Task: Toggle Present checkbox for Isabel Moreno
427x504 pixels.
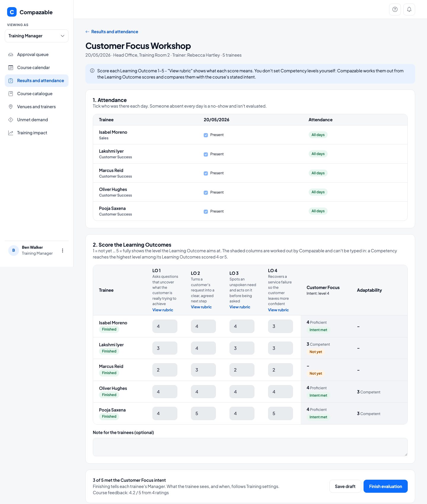Action: coord(206,135)
